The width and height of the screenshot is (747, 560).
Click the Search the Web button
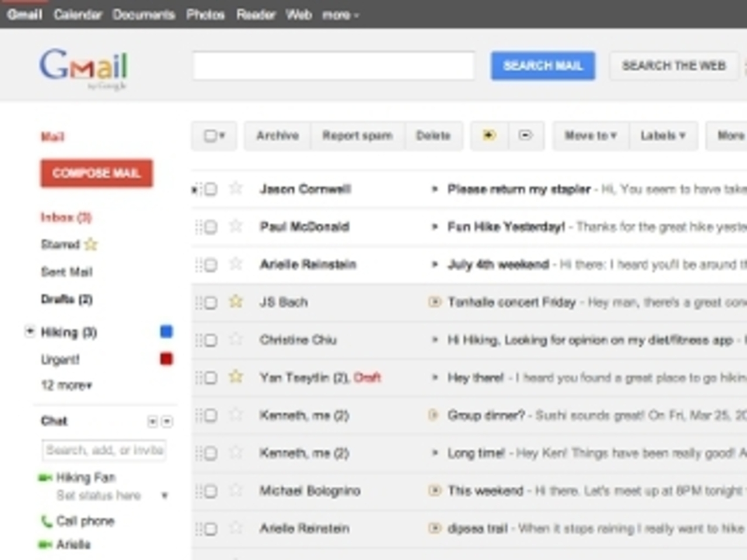(x=674, y=65)
